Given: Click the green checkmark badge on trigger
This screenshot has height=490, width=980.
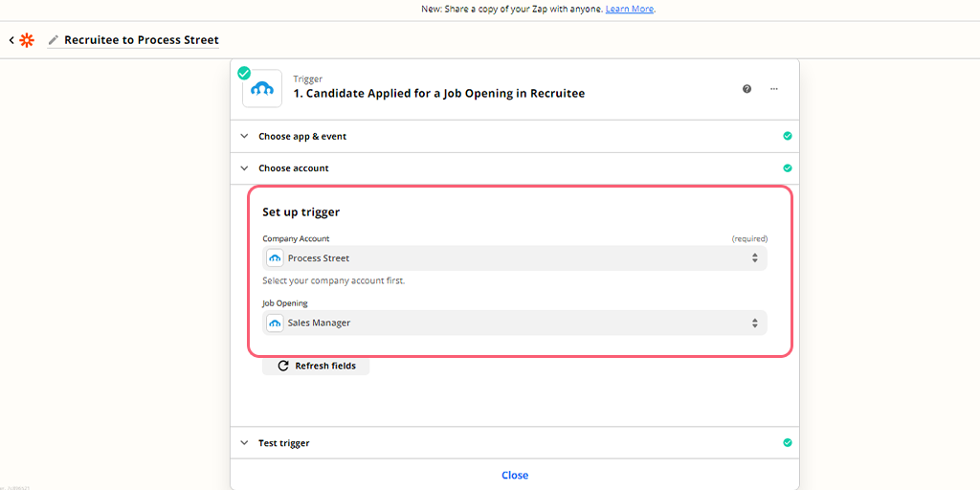Looking at the screenshot, I should point(244,73).
